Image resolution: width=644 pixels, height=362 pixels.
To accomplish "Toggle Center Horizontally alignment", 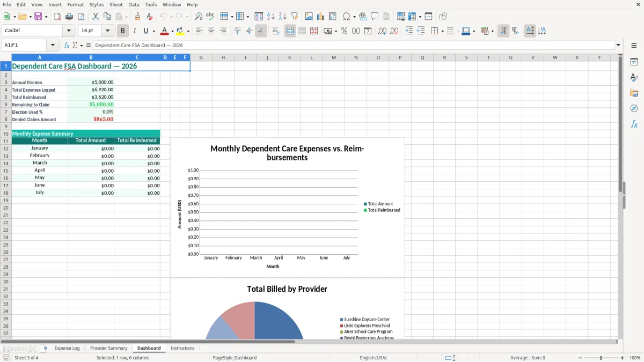I will [x=211, y=31].
